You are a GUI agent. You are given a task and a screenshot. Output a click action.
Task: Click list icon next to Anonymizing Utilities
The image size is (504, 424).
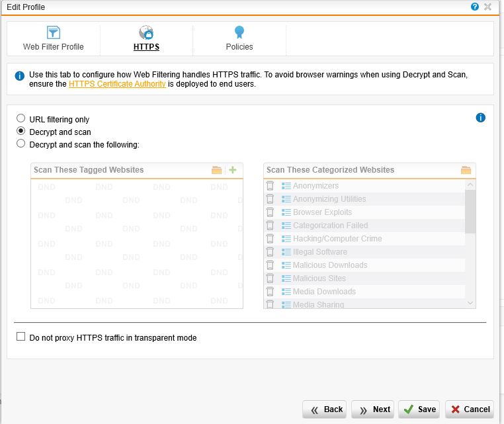pyautogui.click(x=286, y=199)
